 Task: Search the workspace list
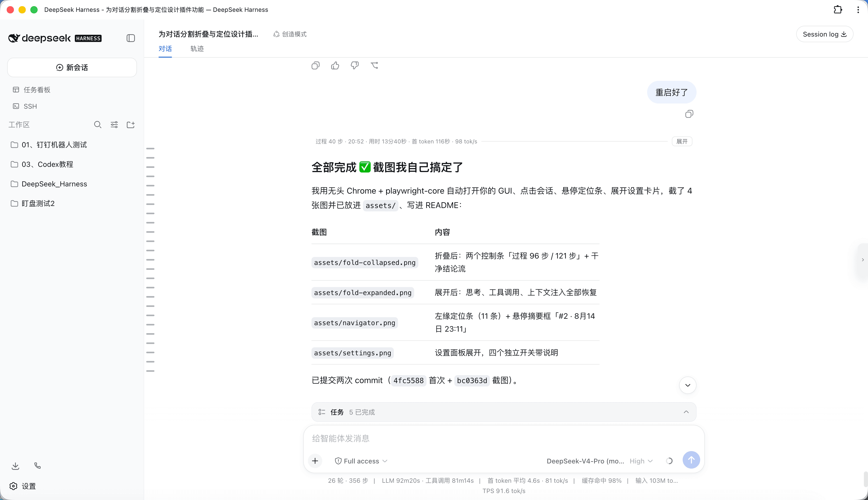click(x=98, y=125)
